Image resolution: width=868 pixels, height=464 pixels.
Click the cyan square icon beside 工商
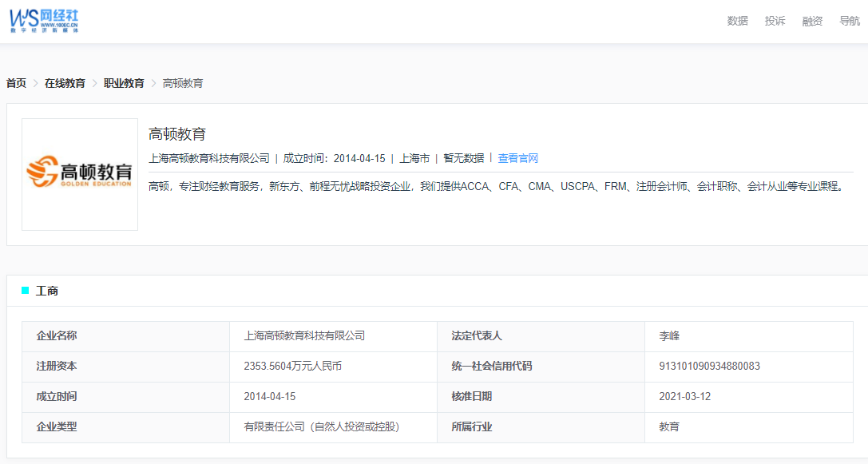point(26,291)
